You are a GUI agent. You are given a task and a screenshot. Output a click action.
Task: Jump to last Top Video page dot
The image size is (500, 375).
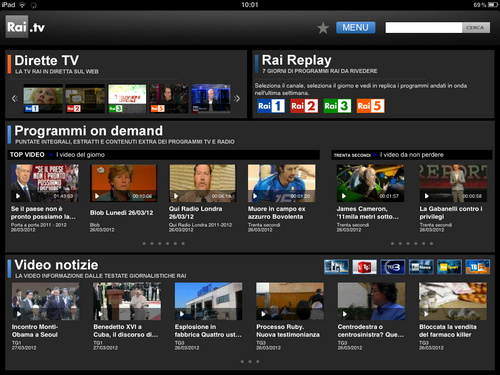click(x=183, y=244)
